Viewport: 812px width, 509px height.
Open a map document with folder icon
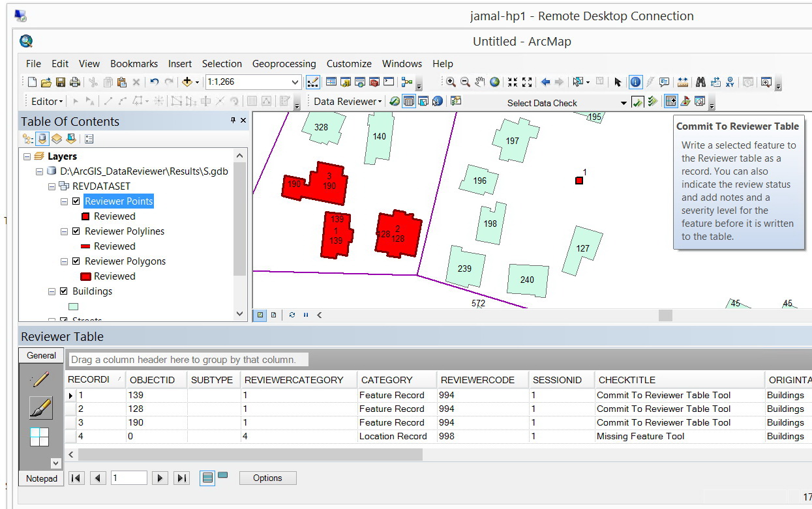[46, 82]
